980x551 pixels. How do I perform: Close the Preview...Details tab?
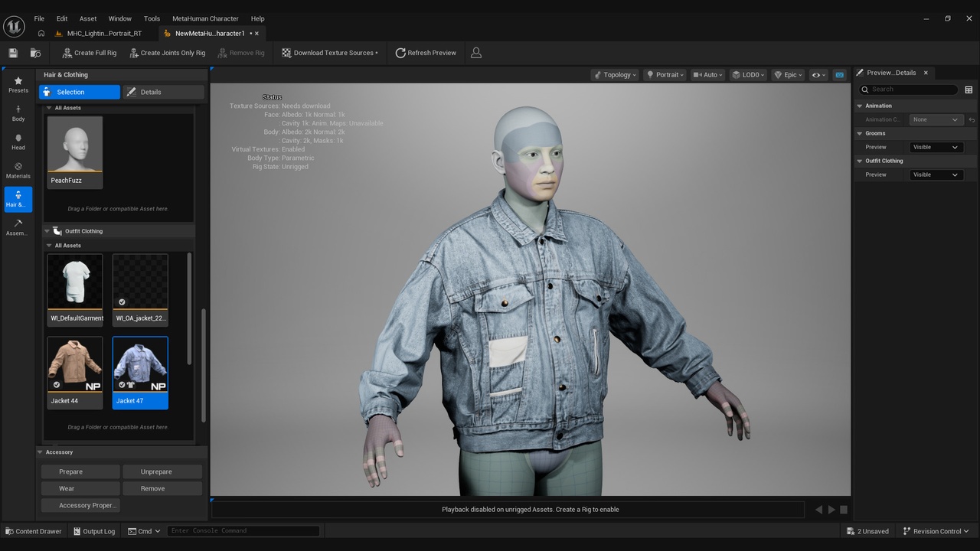coord(926,73)
